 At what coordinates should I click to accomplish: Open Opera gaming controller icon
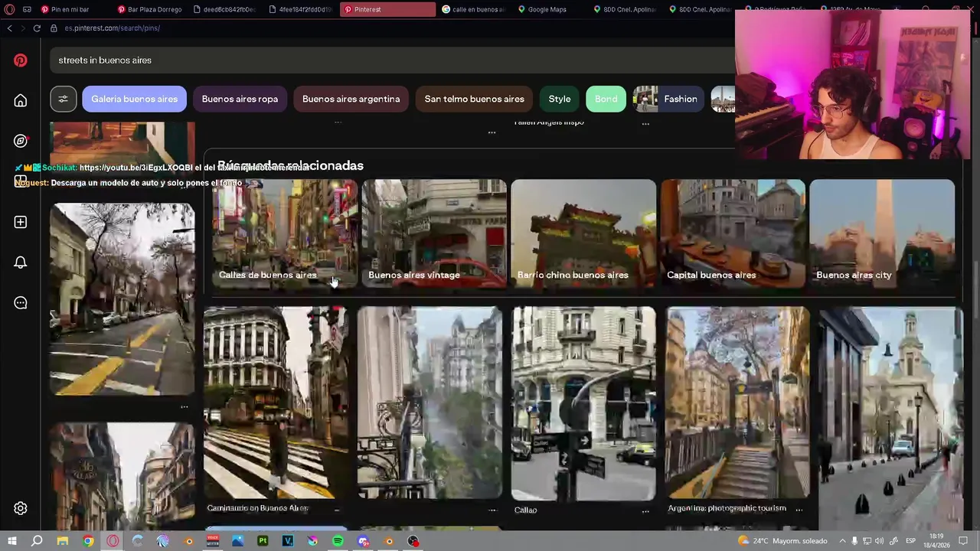click(27, 9)
